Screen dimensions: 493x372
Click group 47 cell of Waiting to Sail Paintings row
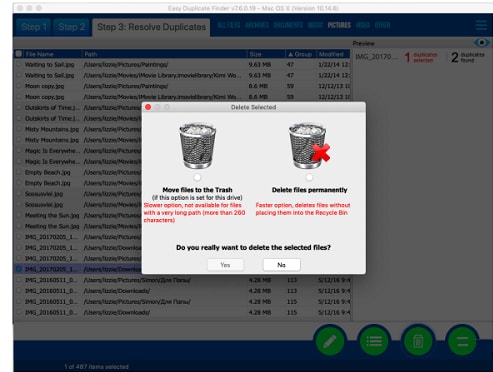290,65
